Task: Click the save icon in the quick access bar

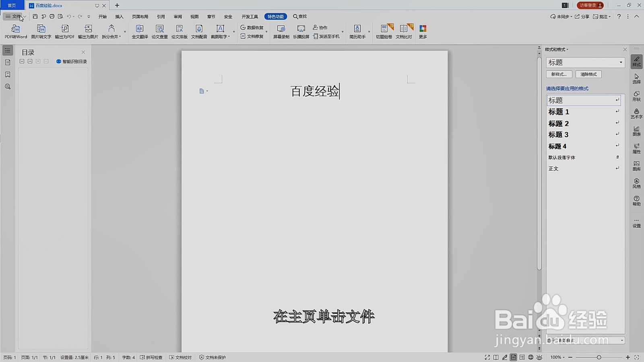Action: pyautogui.click(x=35, y=16)
